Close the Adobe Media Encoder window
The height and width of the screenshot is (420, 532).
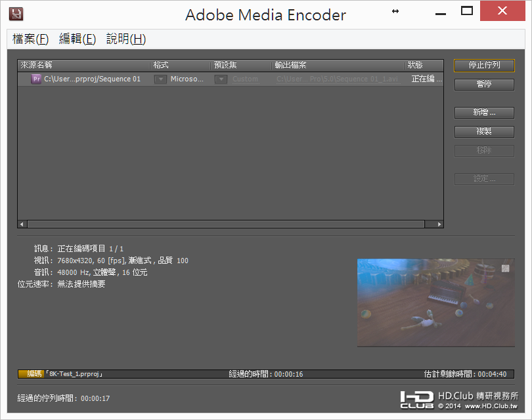pos(502,11)
